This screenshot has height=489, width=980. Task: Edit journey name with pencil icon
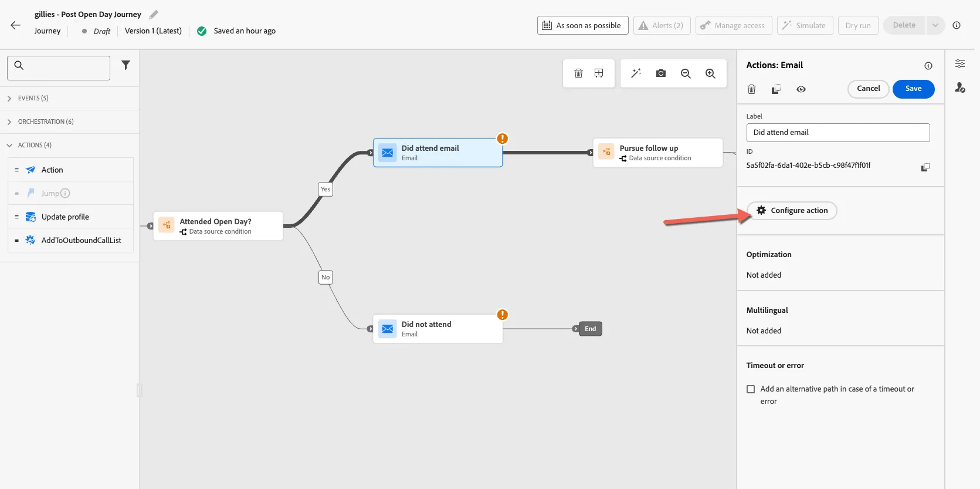click(x=154, y=15)
